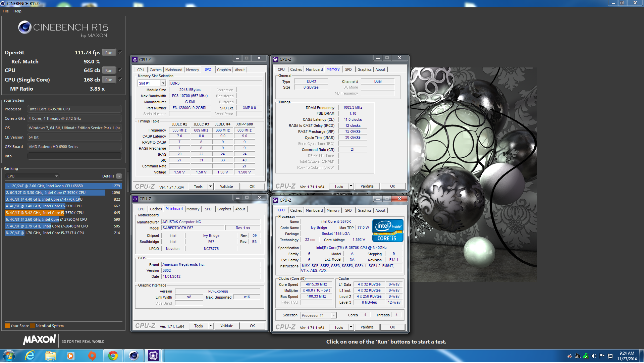Switch to Cinebench via its taskbar icon
This screenshot has height=363, width=644.
[133, 356]
